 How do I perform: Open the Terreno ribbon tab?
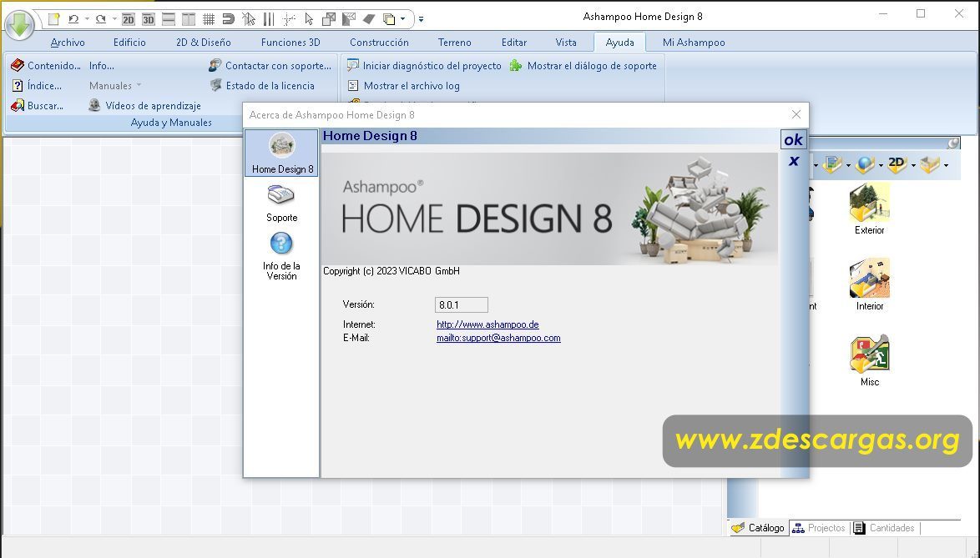pyautogui.click(x=454, y=43)
